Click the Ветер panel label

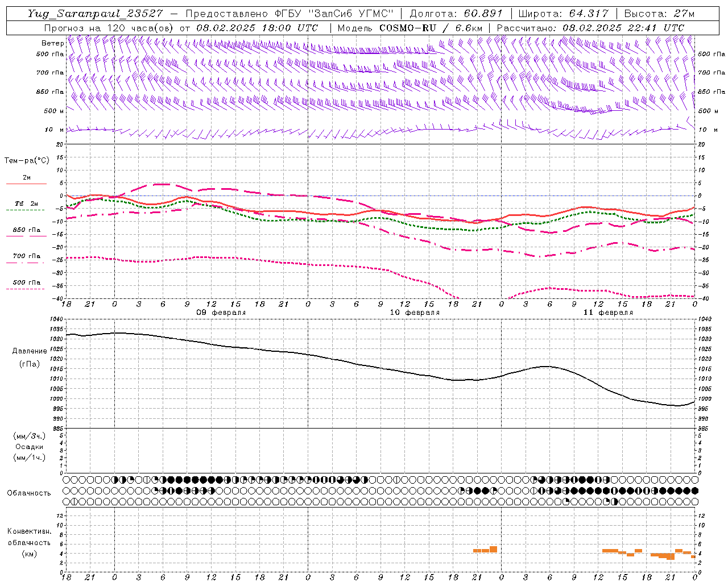pos(52,43)
